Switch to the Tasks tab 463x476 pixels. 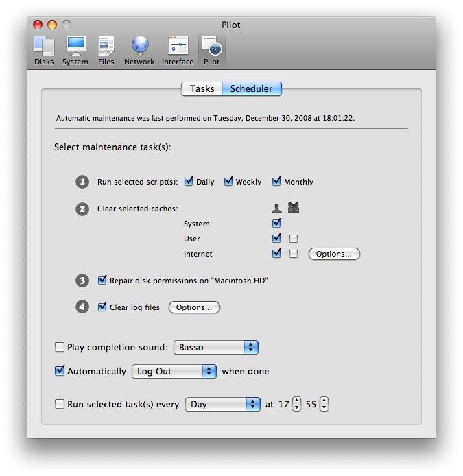point(202,89)
